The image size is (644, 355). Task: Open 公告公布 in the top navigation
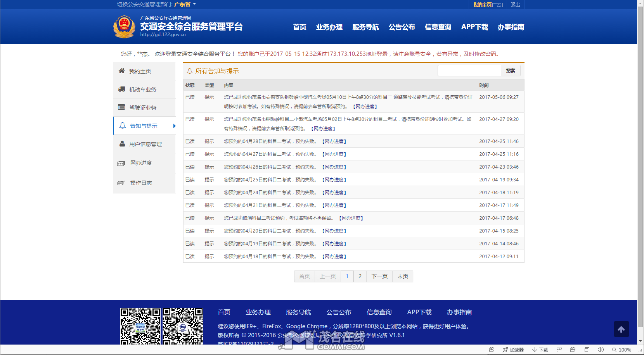[402, 27]
